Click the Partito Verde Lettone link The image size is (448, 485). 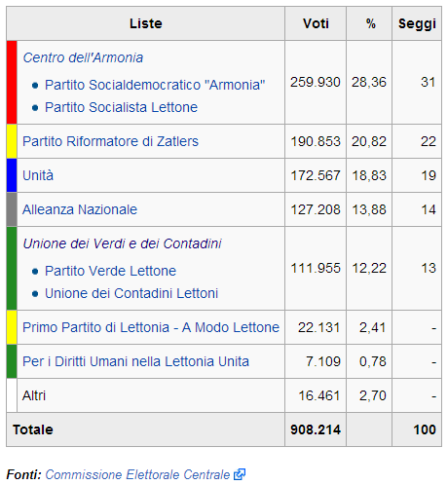[110, 271]
